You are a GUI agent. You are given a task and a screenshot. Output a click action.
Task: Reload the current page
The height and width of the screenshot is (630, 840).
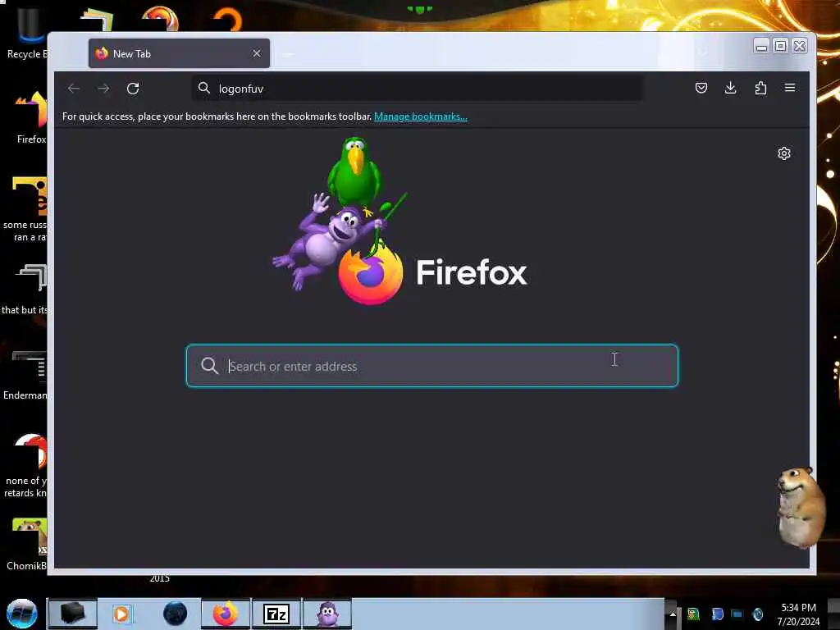pyautogui.click(x=133, y=89)
